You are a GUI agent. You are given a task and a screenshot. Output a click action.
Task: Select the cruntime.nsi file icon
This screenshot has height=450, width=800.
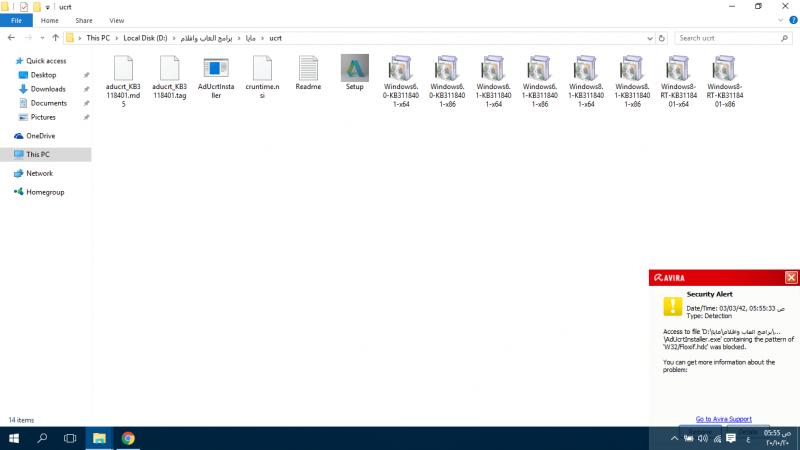click(x=262, y=68)
